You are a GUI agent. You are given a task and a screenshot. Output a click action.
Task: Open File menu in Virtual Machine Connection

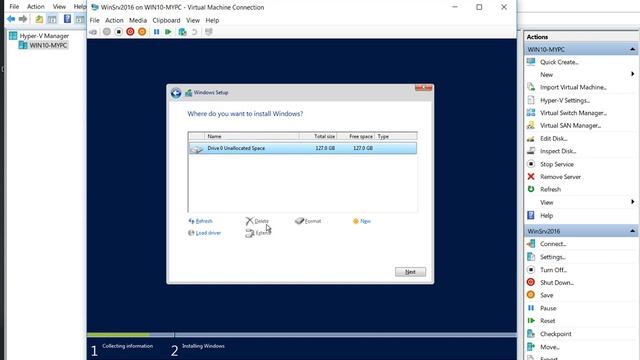tap(95, 20)
